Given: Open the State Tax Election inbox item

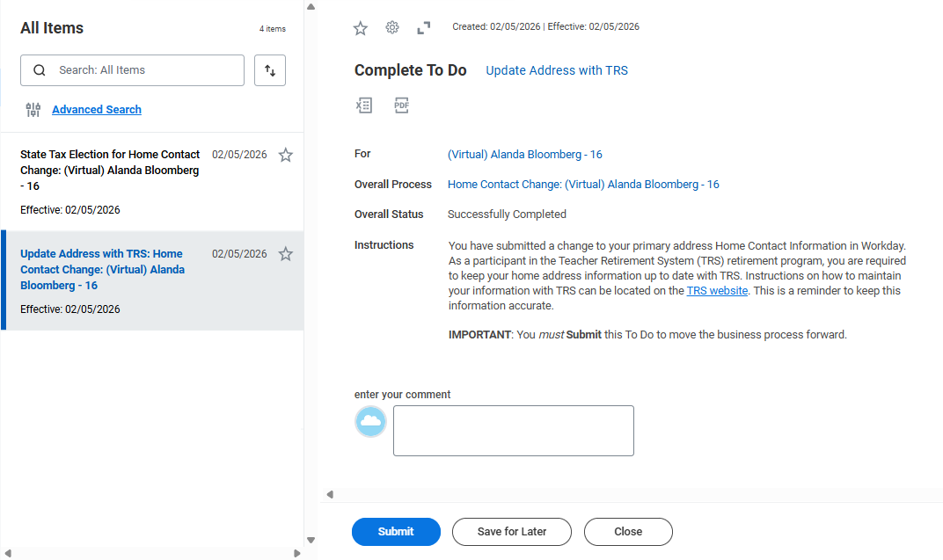Looking at the screenshot, I should click(110, 170).
